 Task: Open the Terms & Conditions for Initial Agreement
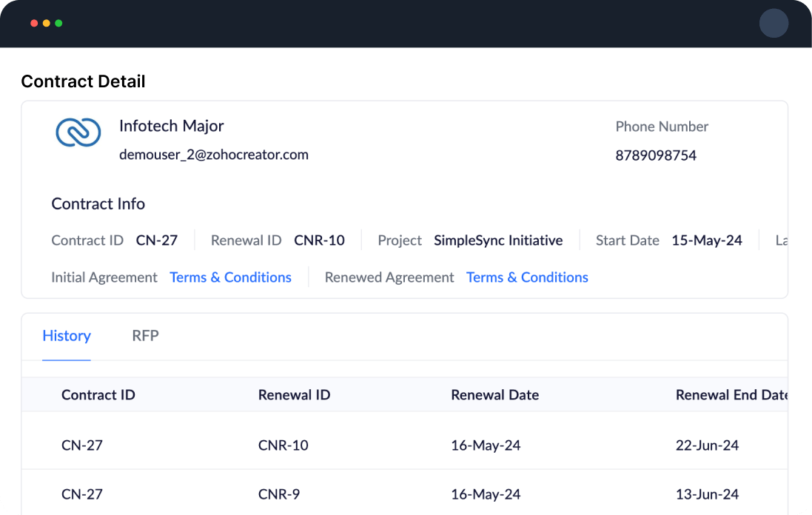coord(230,277)
